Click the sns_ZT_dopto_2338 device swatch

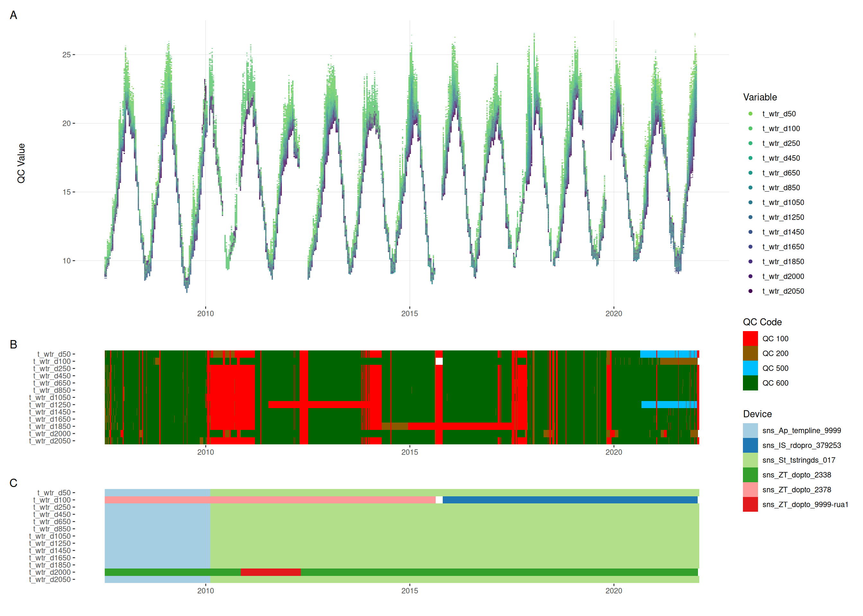[750, 475]
